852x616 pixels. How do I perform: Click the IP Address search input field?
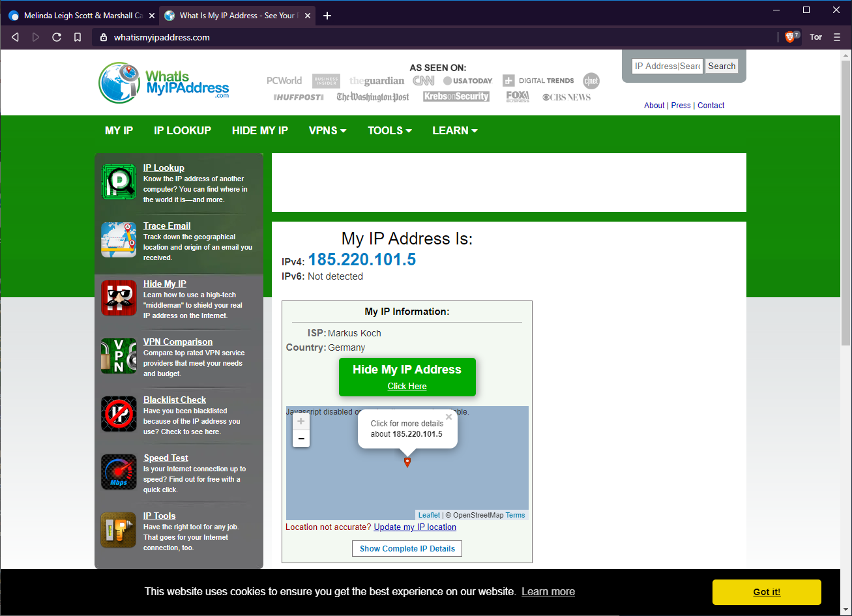click(668, 66)
